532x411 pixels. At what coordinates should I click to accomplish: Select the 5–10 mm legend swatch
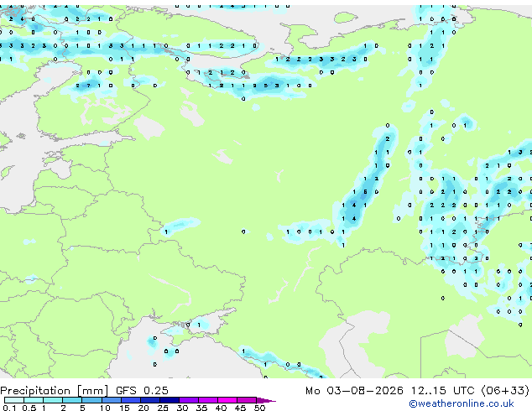tap(91, 400)
